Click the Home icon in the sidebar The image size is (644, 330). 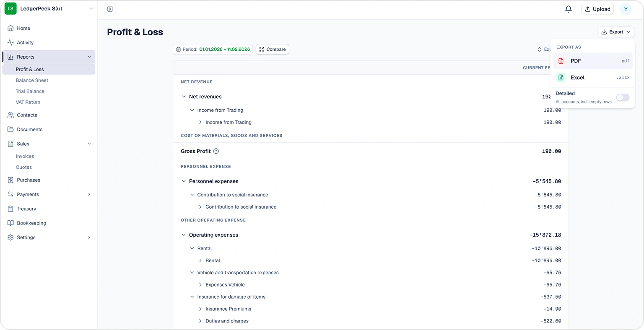pyautogui.click(x=10, y=28)
